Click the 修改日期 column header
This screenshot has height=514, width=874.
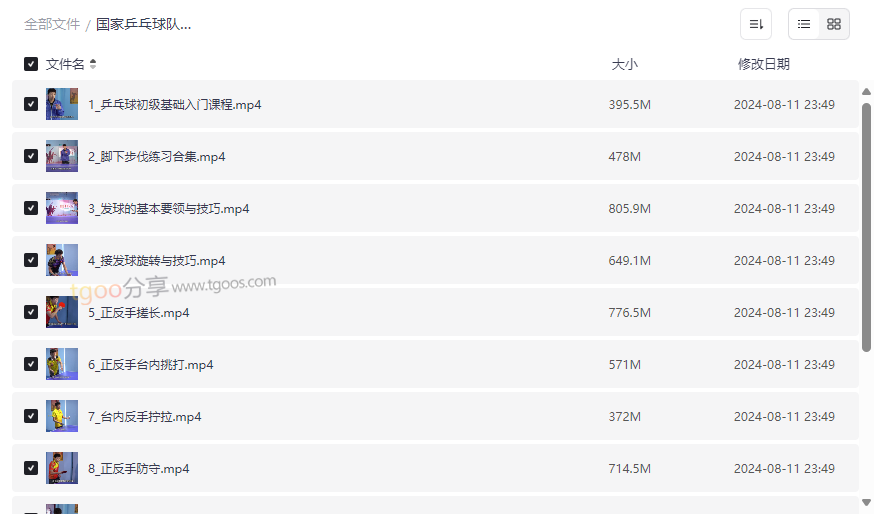pyautogui.click(x=764, y=64)
